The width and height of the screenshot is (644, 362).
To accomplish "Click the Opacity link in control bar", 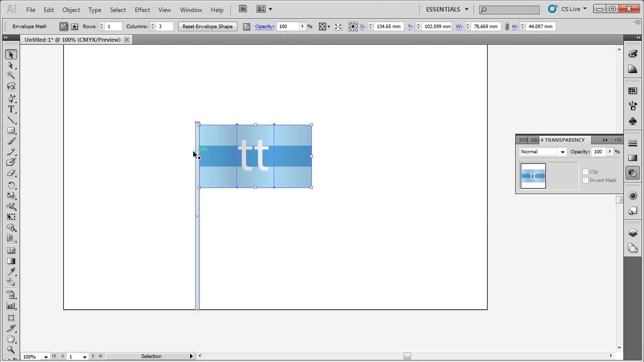I will pyautogui.click(x=264, y=27).
